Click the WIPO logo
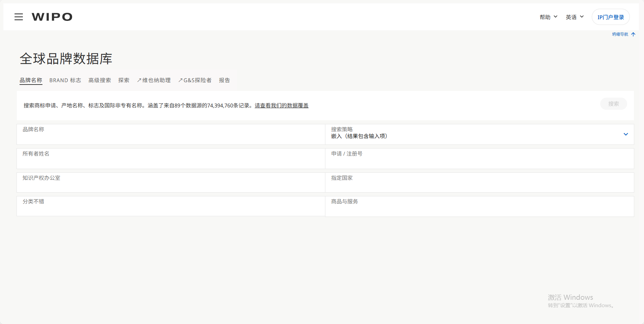The width and height of the screenshot is (644, 324). click(x=52, y=17)
